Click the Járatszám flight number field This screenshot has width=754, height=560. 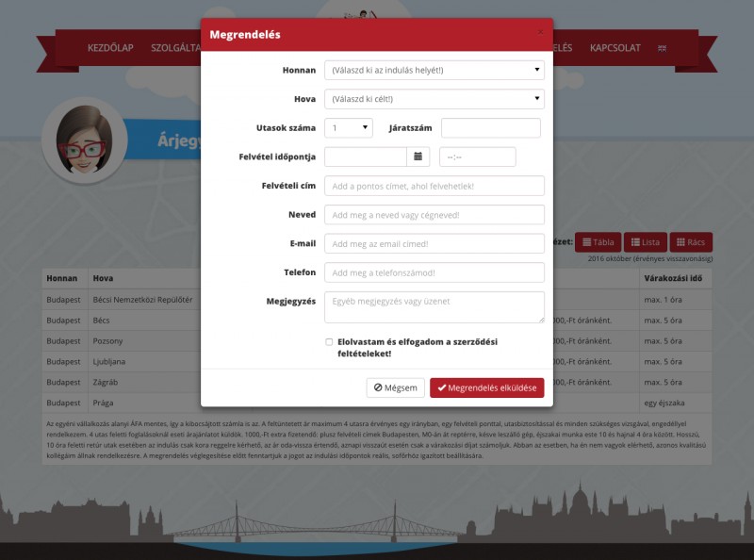click(490, 128)
